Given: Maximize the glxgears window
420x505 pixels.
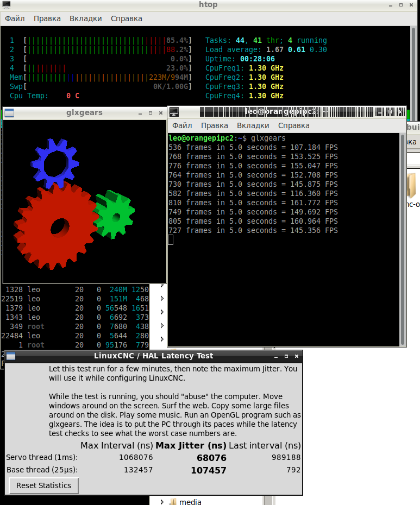Looking at the screenshot, I should tap(151, 113).
